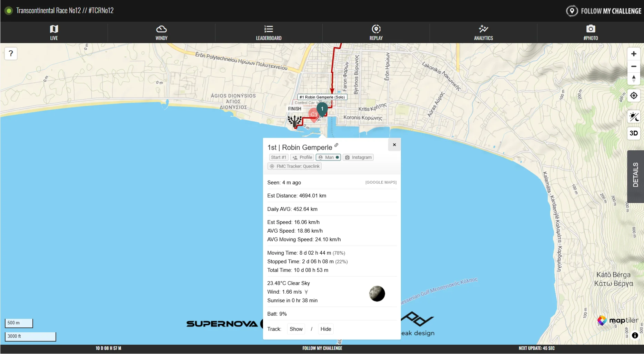Screen dimensions: 644x354
Task: Copy rider link icon beside Robin Gemperle
Action: click(x=336, y=145)
